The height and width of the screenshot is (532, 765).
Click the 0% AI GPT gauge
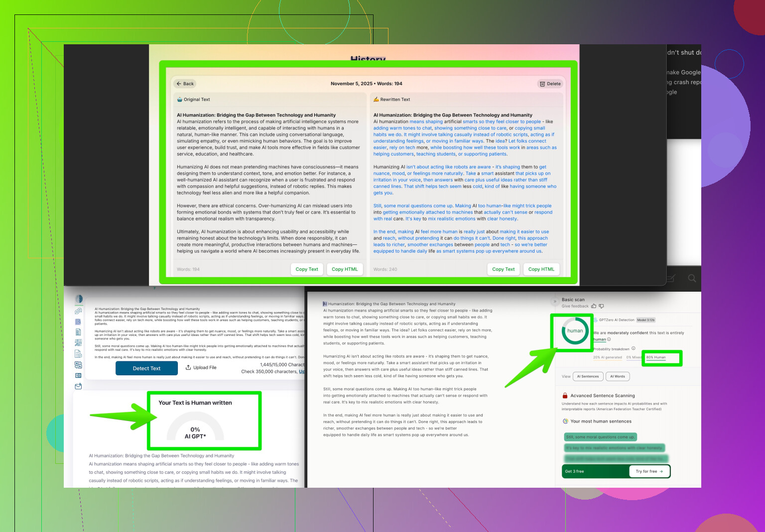click(x=195, y=428)
